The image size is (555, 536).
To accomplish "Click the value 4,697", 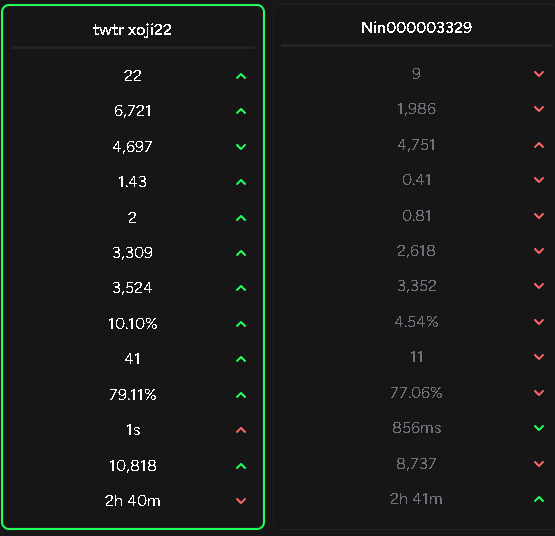I will (133, 147).
